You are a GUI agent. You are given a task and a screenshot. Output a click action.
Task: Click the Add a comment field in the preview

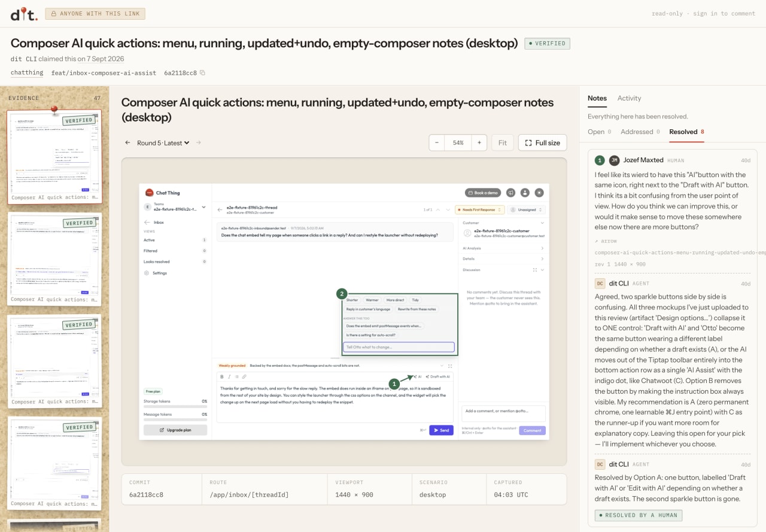503,413
